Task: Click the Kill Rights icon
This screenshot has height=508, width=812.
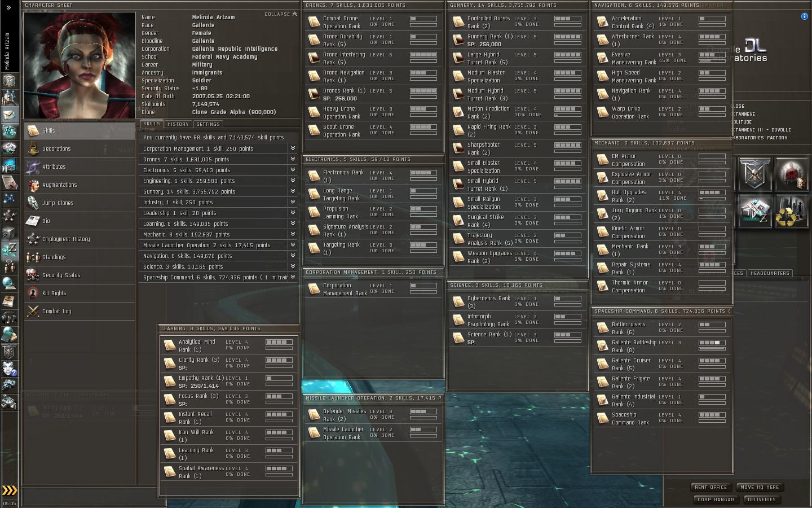Action: tap(33, 294)
